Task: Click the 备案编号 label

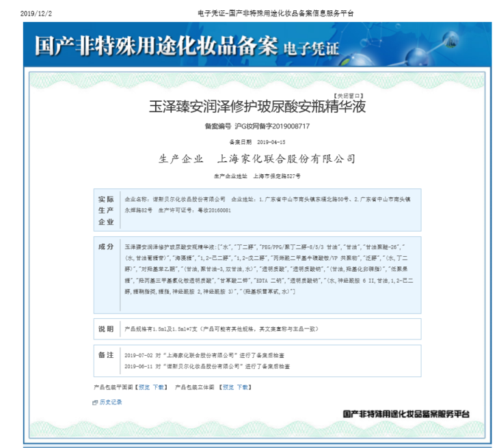Action: tap(217, 126)
